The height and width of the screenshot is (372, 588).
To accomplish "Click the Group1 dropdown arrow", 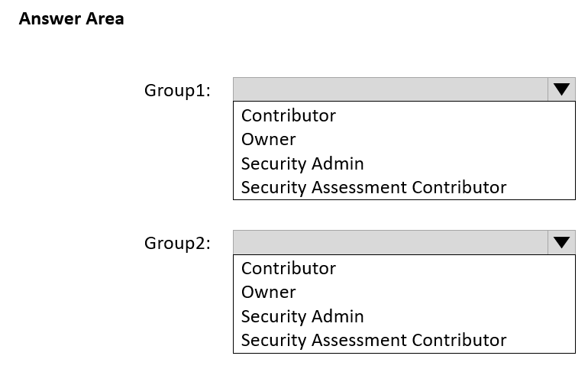I will (x=561, y=89).
